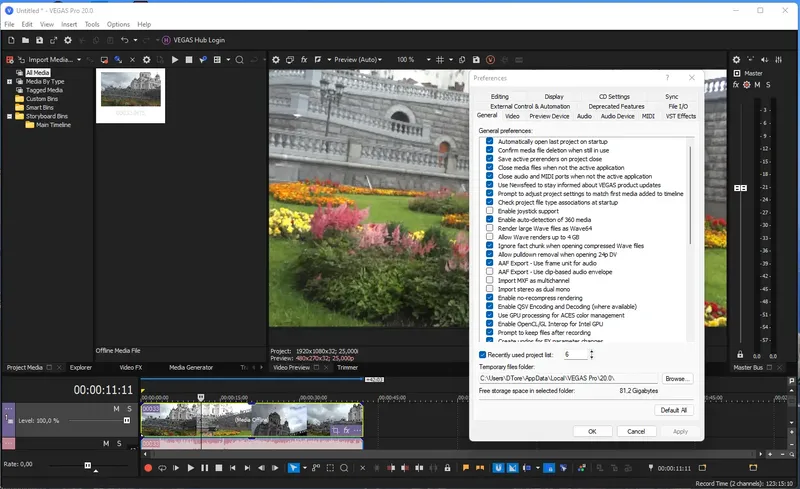The height and width of the screenshot is (489, 800).
Task: Switch to Video tab in Preferences
Action: point(512,116)
